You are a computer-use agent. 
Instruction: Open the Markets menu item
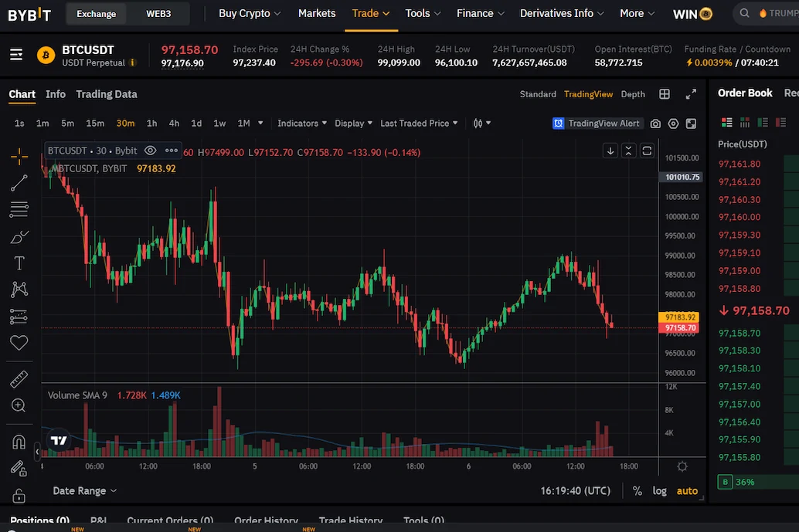pyautogui.click(x=317, y=13)
